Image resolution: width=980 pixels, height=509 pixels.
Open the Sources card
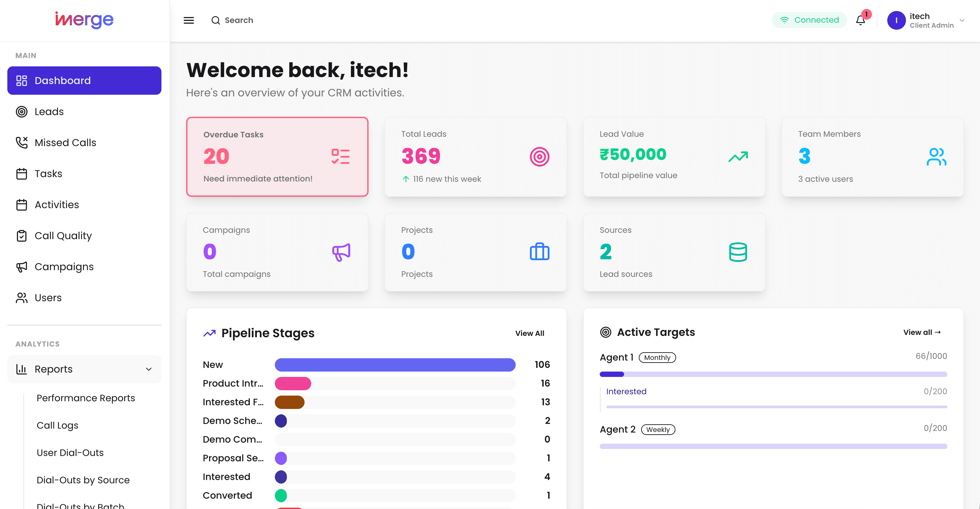[x=674, y=252]
